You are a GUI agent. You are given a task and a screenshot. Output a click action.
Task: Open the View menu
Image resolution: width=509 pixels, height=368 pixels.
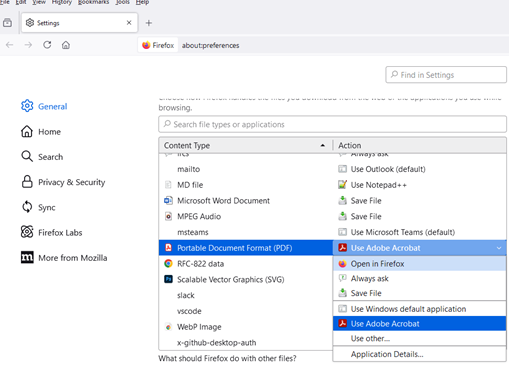pos(39,2)
